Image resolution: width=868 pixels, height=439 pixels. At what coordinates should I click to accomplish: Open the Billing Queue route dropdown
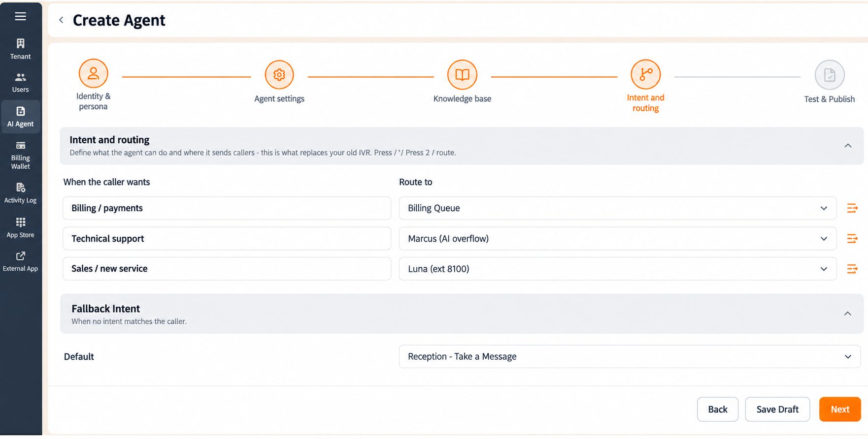tap(618, 208)
